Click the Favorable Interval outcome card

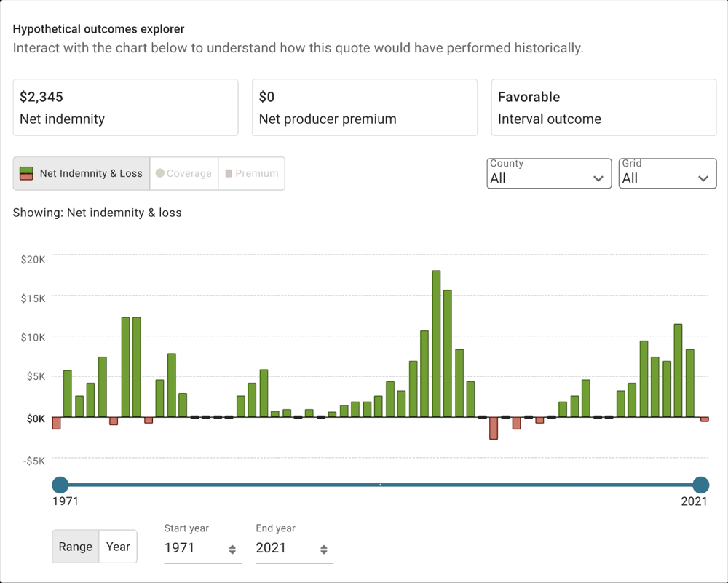[604, 108]
